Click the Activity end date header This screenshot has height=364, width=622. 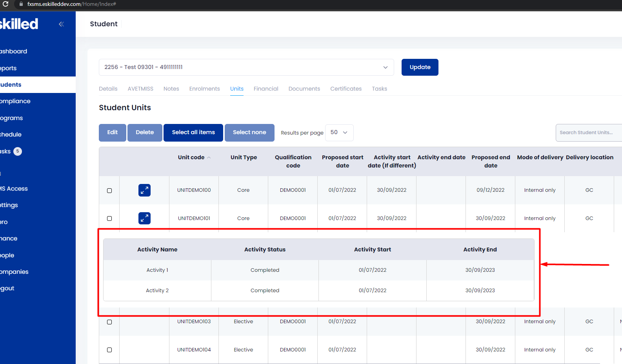[x=441, y=157]
